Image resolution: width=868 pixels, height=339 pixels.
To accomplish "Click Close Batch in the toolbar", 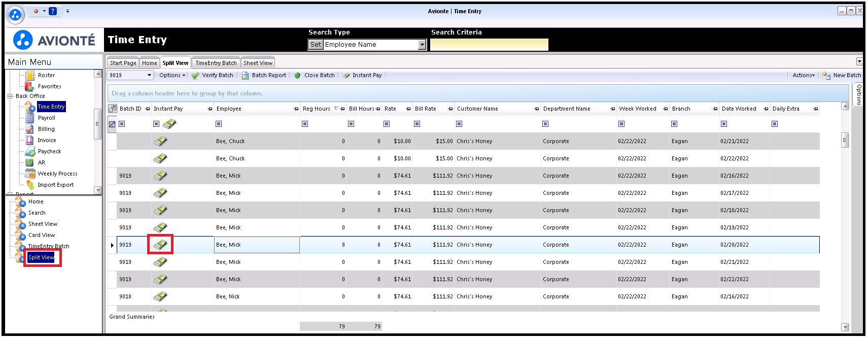I will [315, 75].
